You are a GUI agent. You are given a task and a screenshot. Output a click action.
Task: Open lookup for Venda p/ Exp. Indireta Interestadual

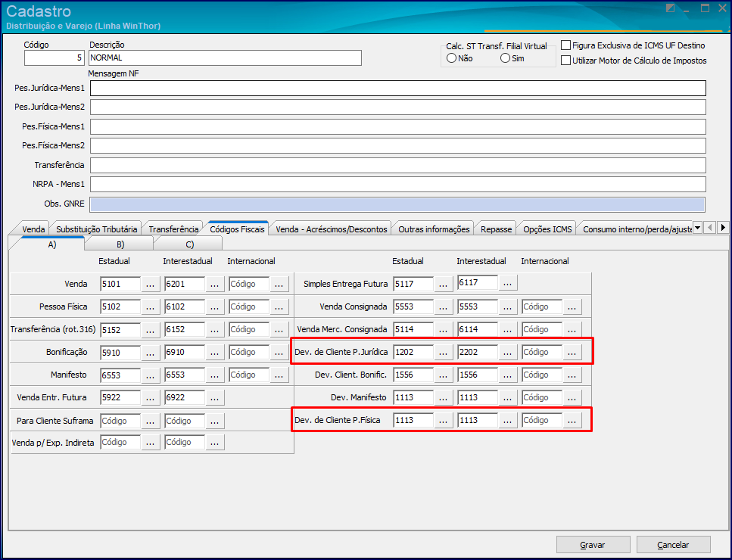(x=214, y=443)
